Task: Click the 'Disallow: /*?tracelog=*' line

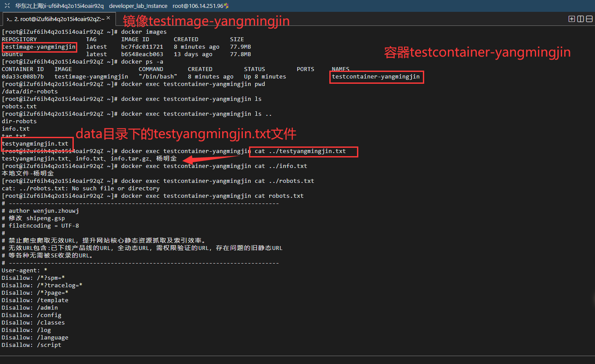Action: click(42, 285)
